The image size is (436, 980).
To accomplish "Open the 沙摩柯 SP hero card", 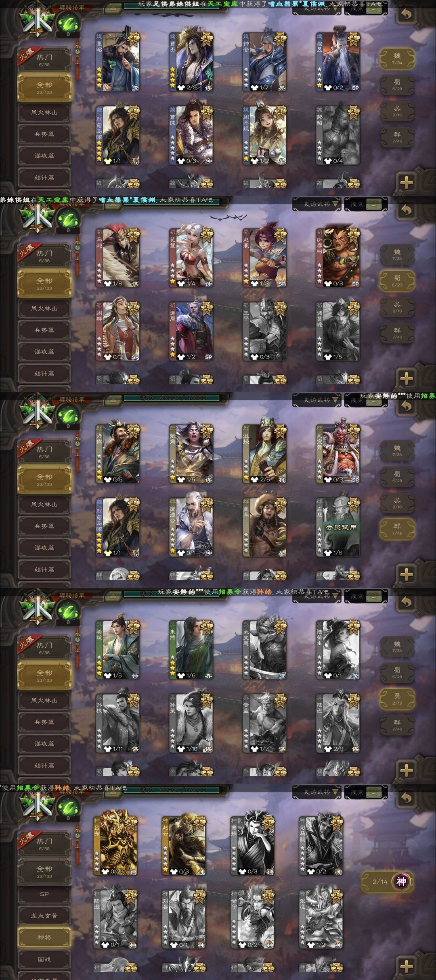I will [338, 258].
